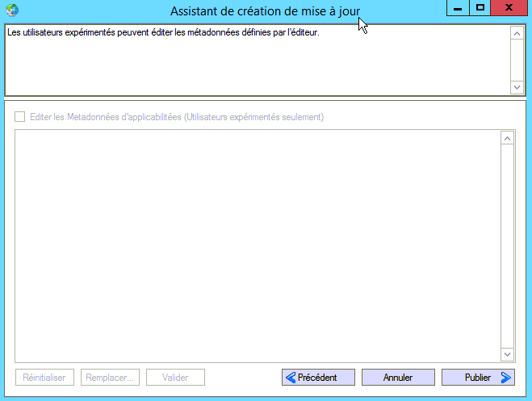Image resolution: width=532 pixels, height=401 pixels.
Task: Click up arrow of the metadata editor scrollbar
Action: click(507, 139)
